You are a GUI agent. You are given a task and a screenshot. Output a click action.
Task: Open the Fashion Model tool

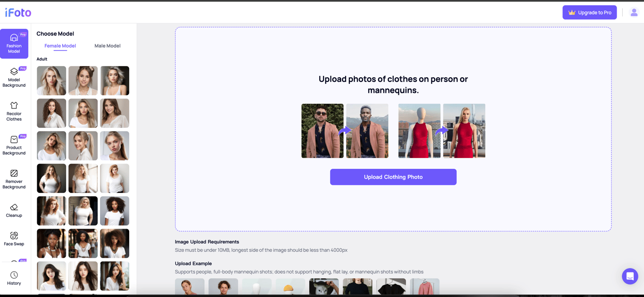pos(14,44)
